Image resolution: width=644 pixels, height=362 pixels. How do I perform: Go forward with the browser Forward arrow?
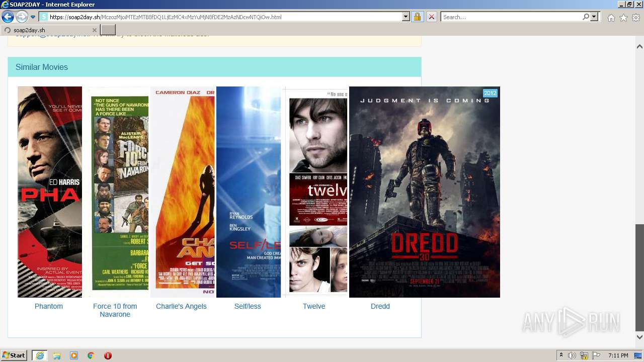22,17
